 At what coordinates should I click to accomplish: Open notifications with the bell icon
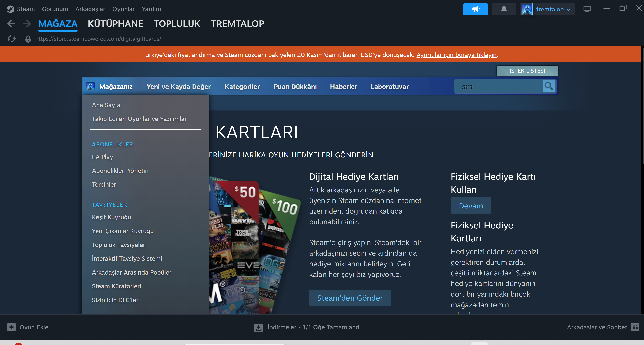point(504,9)
